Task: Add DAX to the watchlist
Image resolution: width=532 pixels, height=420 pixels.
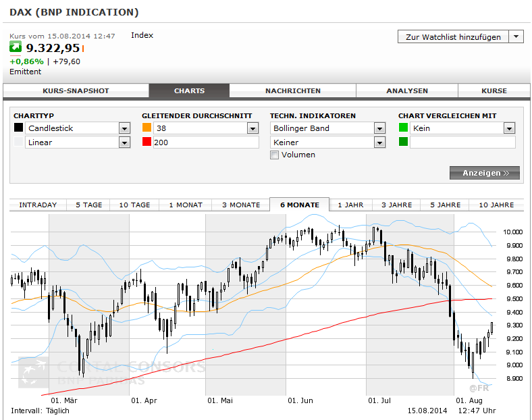Action: point(453,36)
